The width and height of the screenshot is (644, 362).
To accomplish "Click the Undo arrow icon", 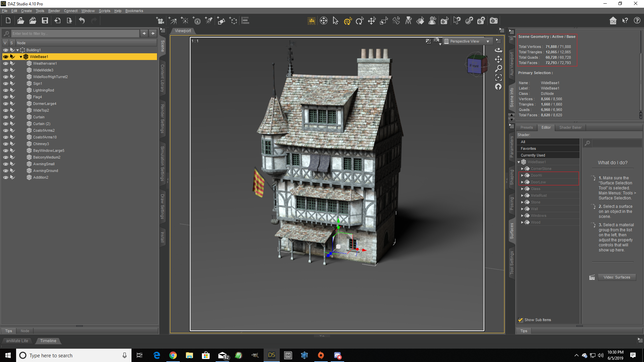I will click(82, 21).
